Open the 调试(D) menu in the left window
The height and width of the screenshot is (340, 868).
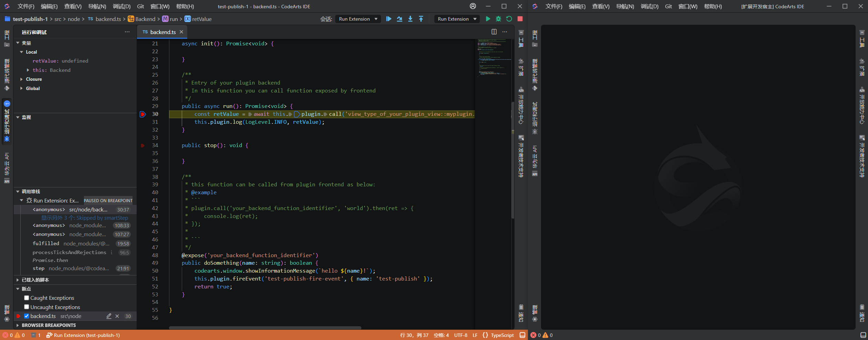click(121, 6)
